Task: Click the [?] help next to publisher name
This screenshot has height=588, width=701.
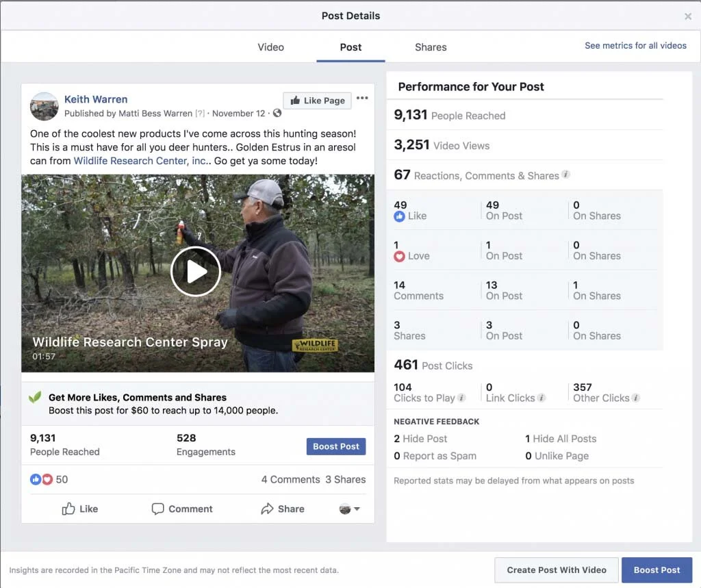Action: [199, 114]
